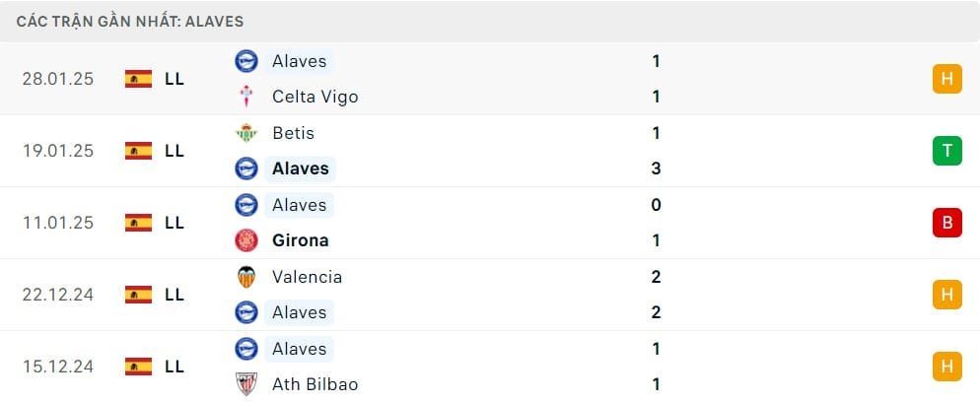
Task: Click Spain flag on 19.01.25 row
Action: point(138,151)
